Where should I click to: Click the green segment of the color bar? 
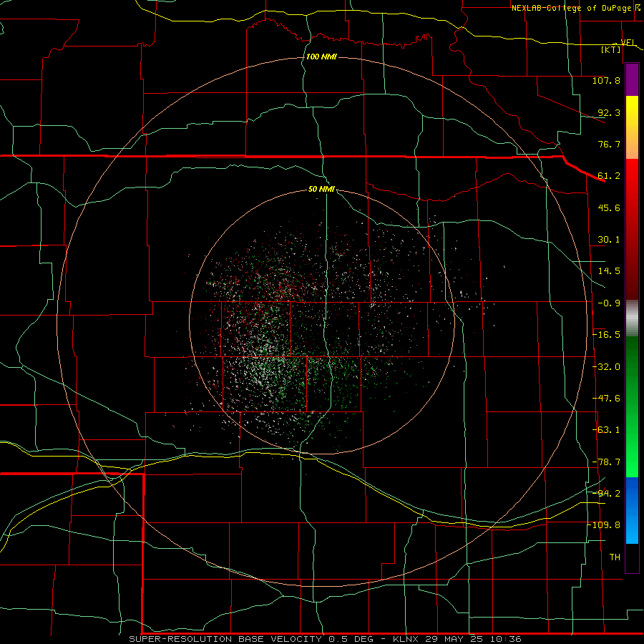coord(632,406)
